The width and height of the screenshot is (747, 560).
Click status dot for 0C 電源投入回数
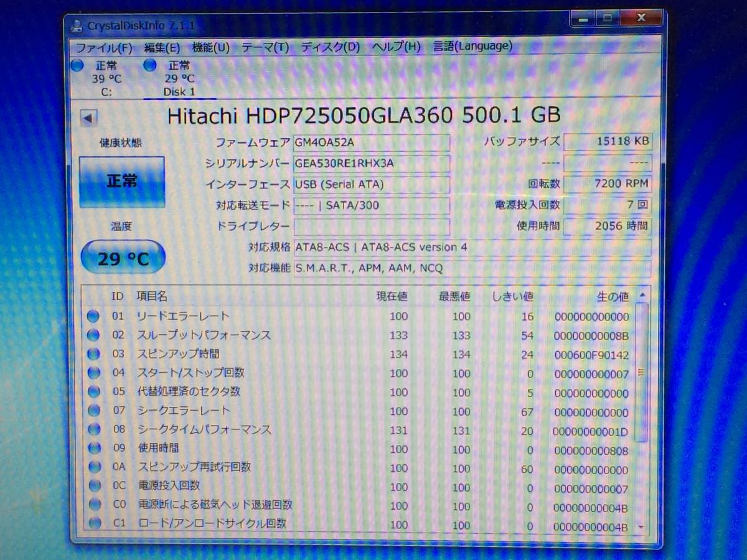point(94,485)
